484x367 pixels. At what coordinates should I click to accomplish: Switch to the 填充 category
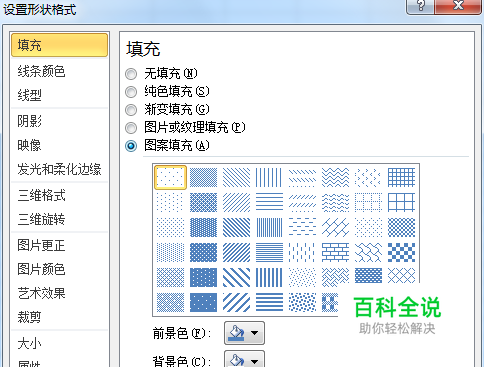[x=60, y=45]
